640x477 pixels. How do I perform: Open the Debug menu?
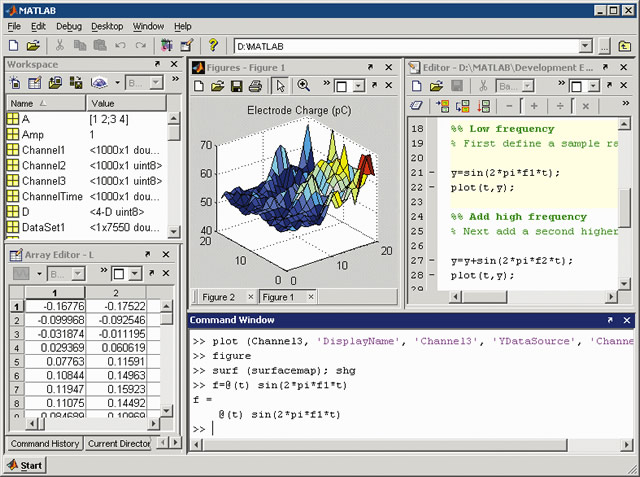click(x=69, y=26)
